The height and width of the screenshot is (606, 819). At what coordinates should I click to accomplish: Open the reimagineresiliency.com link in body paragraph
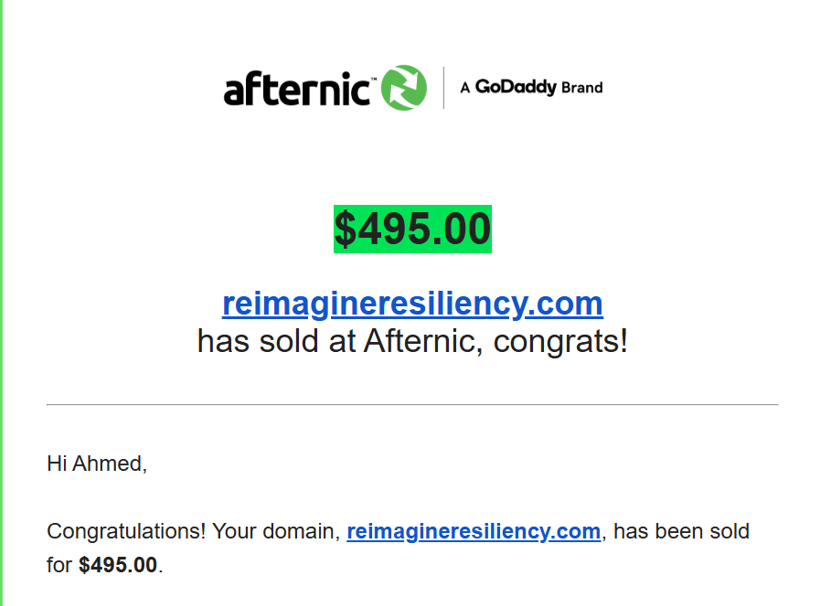[474, 531]
